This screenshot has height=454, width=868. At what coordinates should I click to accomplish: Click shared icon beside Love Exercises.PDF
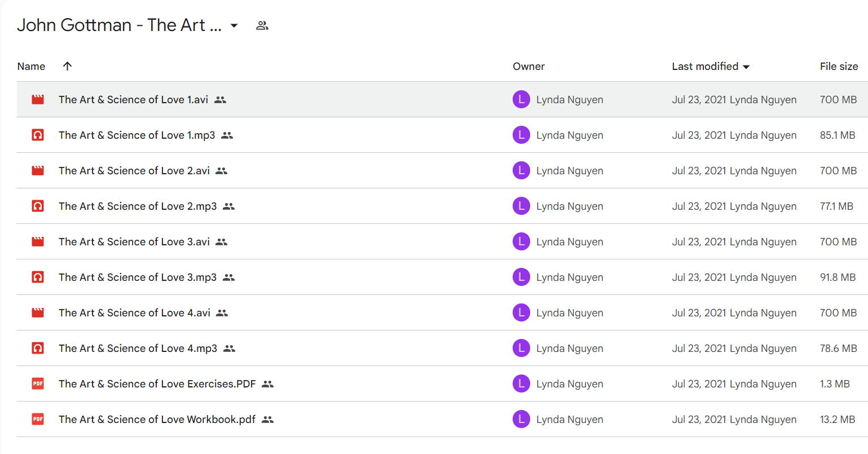[268, 384]
